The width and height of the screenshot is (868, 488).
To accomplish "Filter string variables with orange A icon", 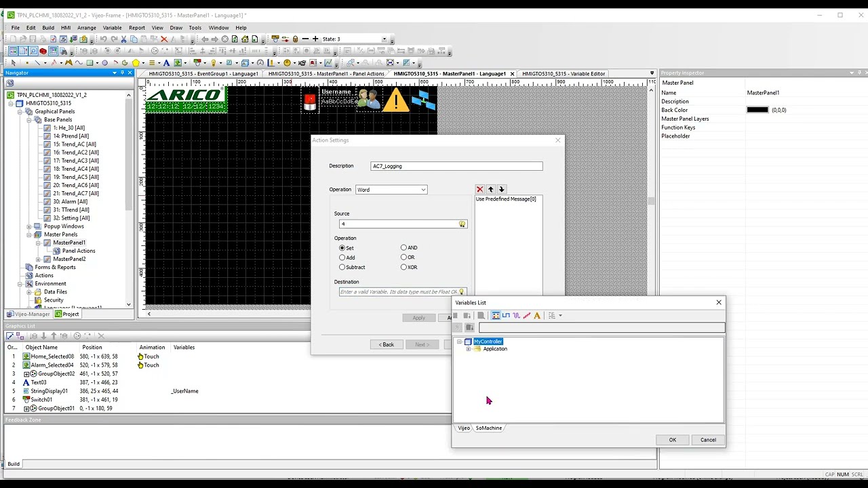I will click(537, 315).
